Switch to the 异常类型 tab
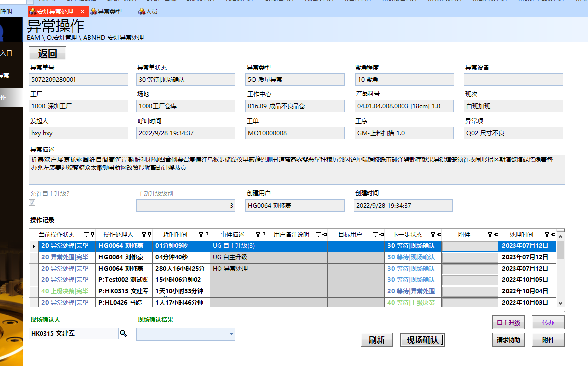The width and height of the screenshot is (588, 366). (106, 11)
